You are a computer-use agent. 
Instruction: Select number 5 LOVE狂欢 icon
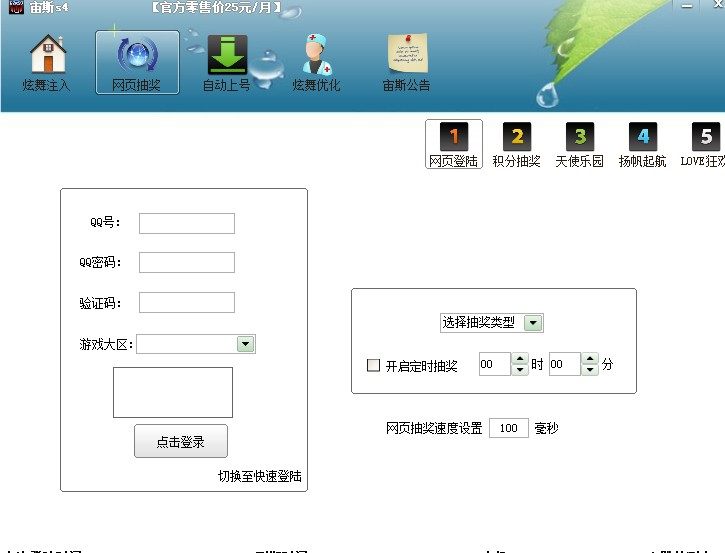705,137
